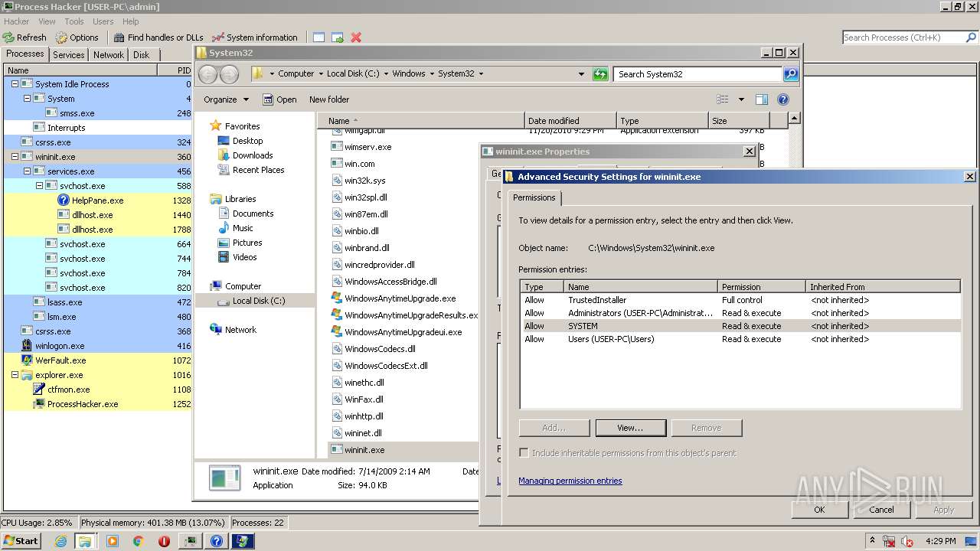
Task: Select the TrustedInstaller permission entry
Action: point(740,300)
